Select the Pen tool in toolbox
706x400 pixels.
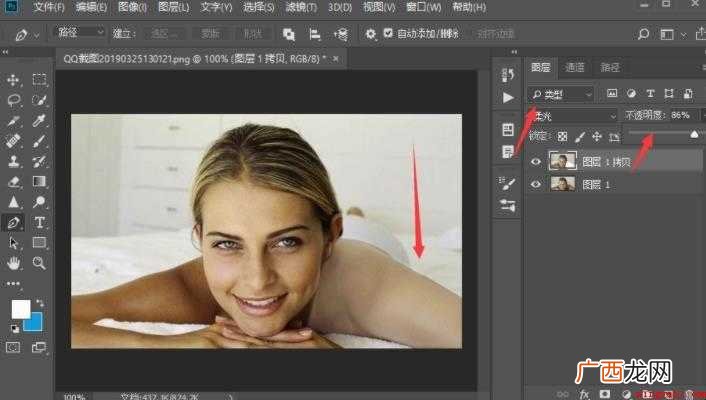tap(14, 223)
